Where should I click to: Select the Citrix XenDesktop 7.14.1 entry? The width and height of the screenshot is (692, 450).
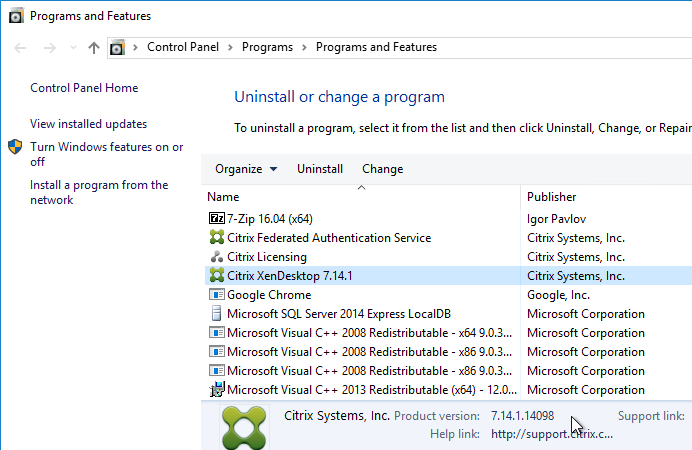pyautogui.click(x=290, y=276)
